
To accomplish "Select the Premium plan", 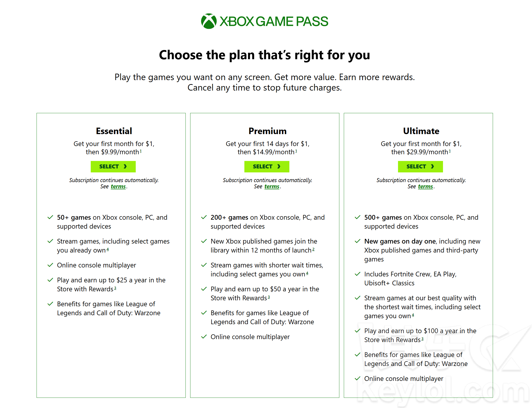I will (267, 166).
